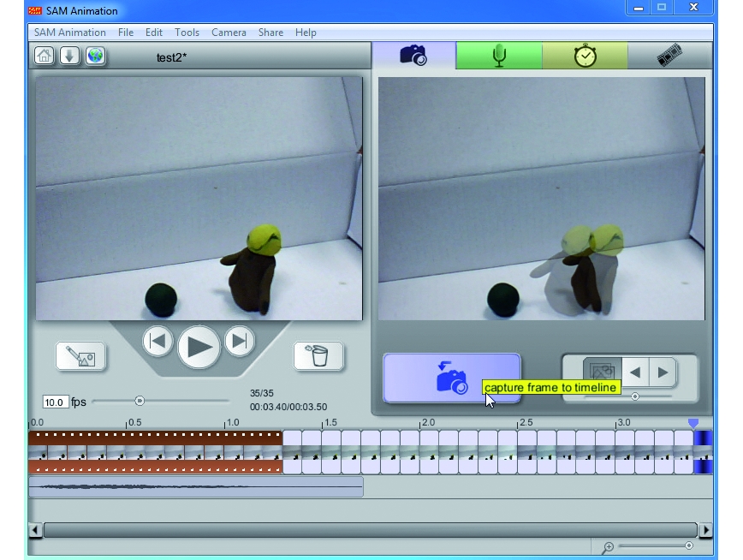Click the timecode 00:03.40/00:03.50

pyautogui.click(x=288, y=407)
